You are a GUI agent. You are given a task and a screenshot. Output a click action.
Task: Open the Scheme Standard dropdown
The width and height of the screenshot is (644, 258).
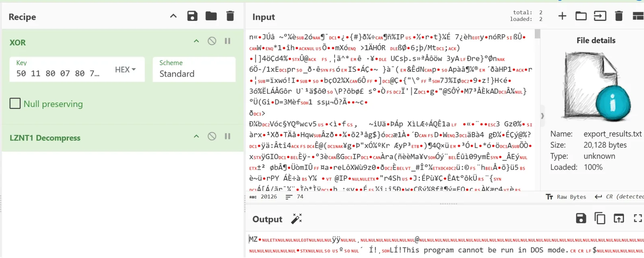click(194, 69)
